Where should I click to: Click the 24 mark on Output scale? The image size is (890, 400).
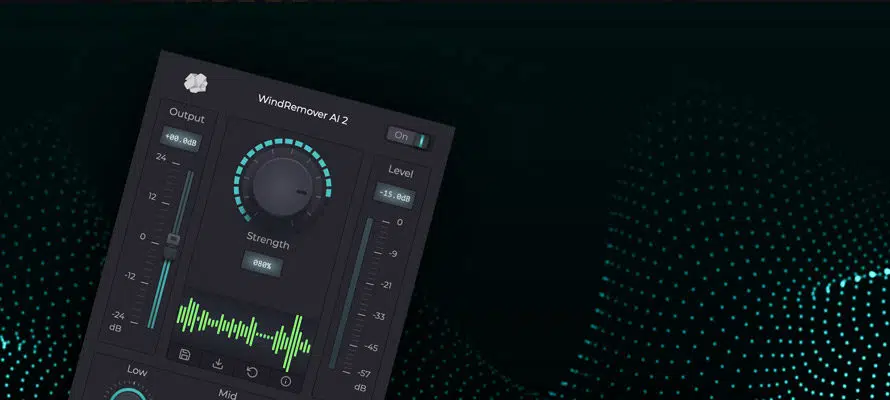tap(161, 157)
